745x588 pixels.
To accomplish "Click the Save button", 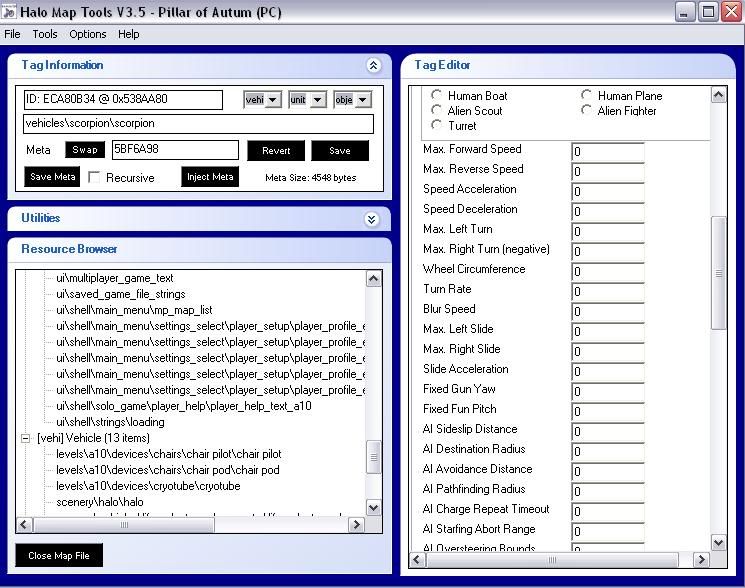I will [x=340, y=151].
